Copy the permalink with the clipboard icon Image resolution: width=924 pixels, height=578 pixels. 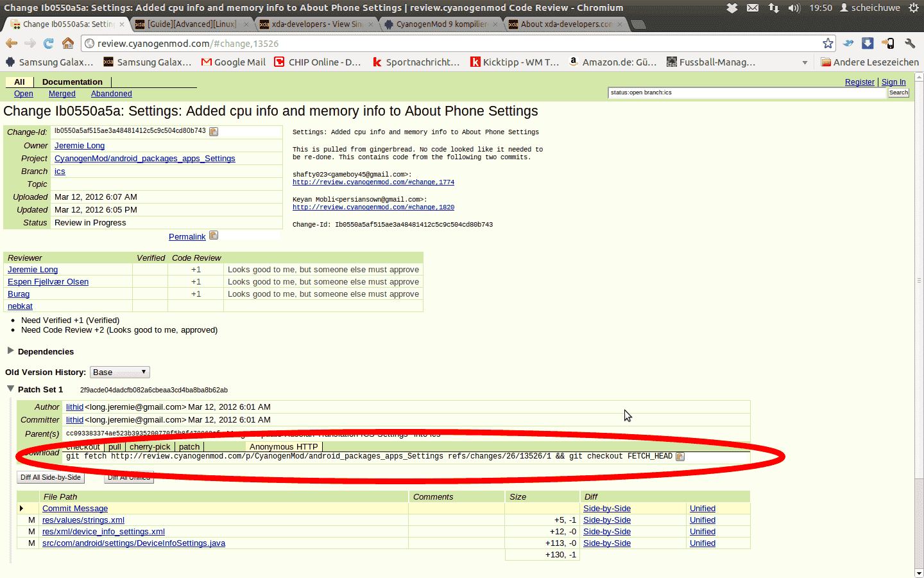point(214,236)
